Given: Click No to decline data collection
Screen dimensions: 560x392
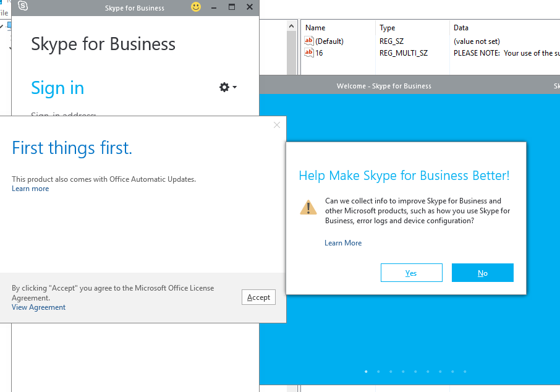Looking at the screenshot, I should (482, 273).
